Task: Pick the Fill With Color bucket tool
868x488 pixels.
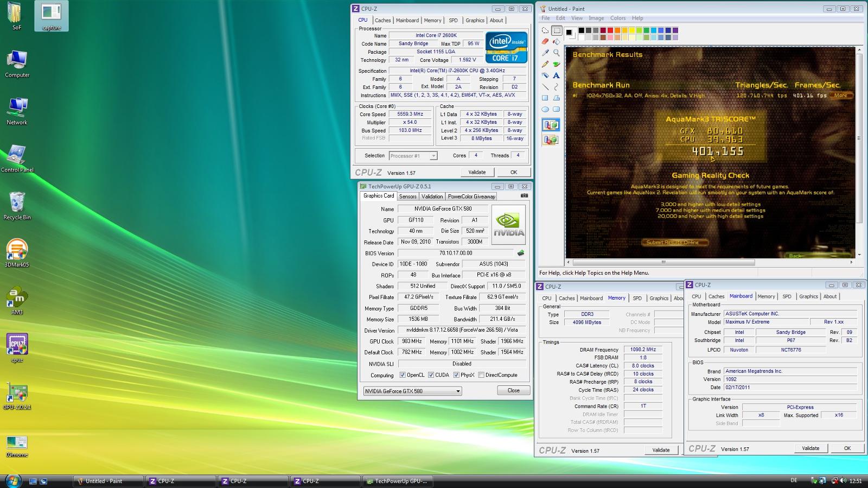Action: click(557, 41)
